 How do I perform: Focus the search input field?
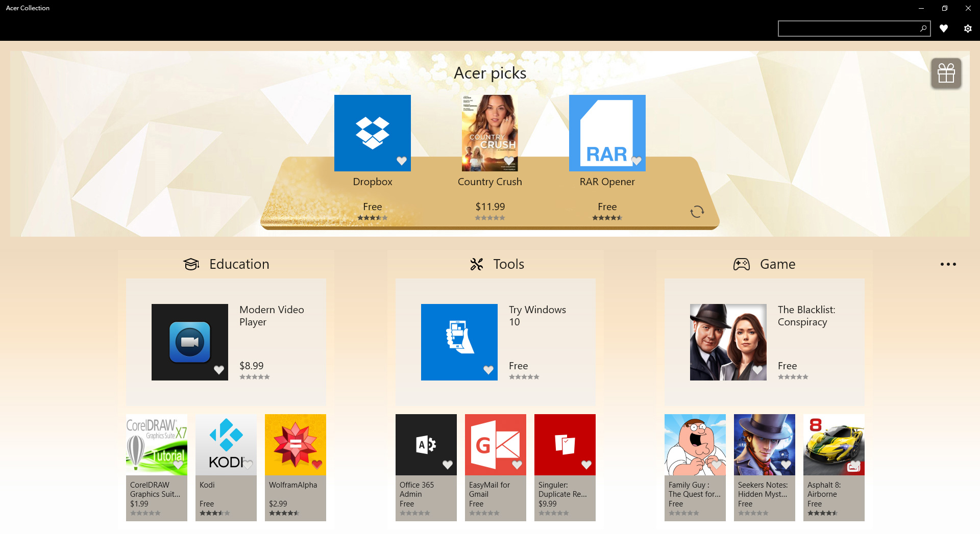[x=854, y=29]
